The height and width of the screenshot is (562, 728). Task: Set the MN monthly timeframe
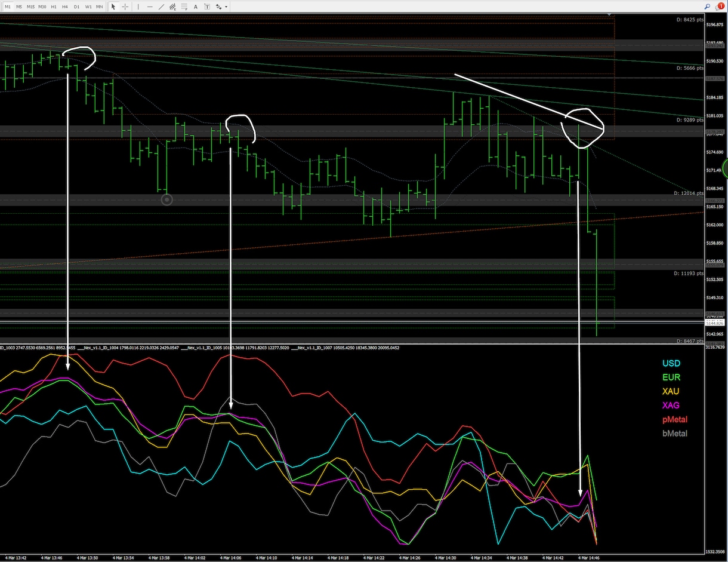pyautogui.click(x=99, y=7)
